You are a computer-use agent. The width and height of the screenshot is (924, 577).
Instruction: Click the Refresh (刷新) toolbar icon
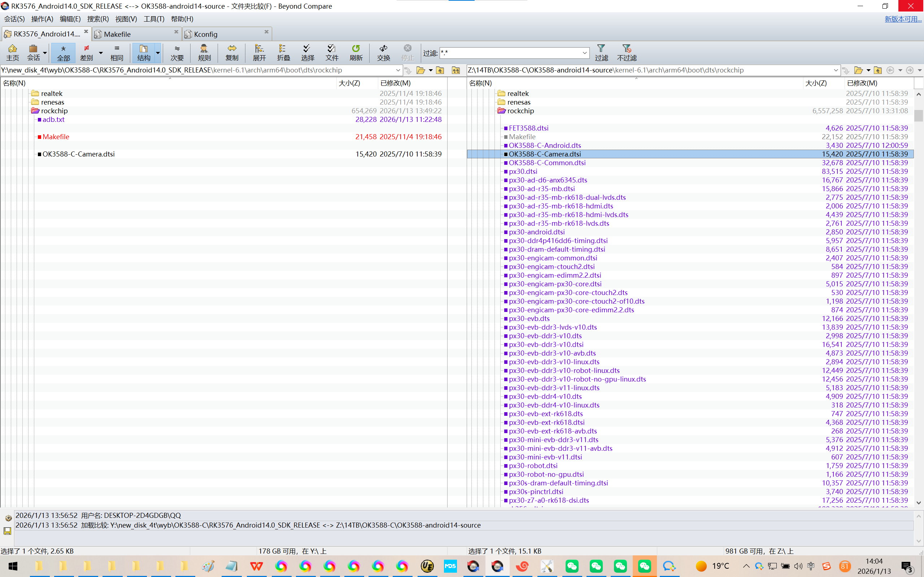click(356, 52)
